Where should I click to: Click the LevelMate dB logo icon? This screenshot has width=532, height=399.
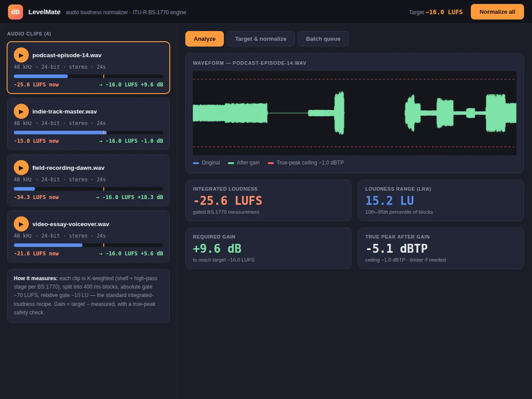pos(16,12)
